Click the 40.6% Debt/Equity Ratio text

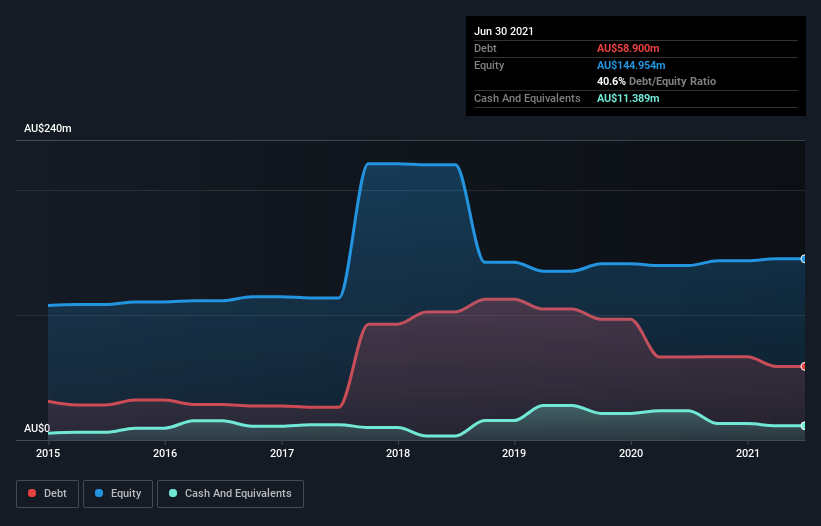[657, 81]
